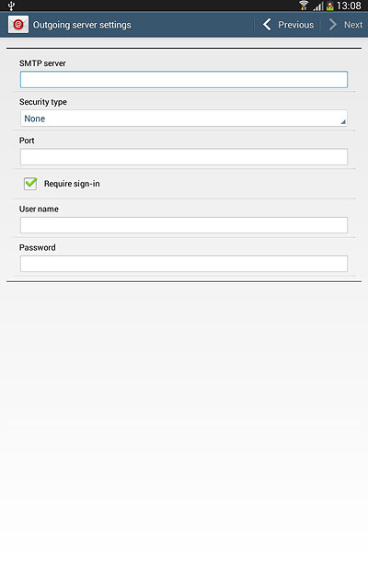
Task: Tap the dropdown triangle in Security type
Action: [x=343, y=122]
